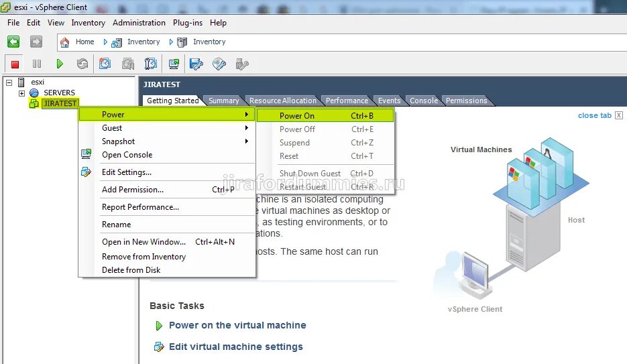Viewport: 627px width, 364px height.
Task: Choose Power On from the submenu
Action: [325, 115]
